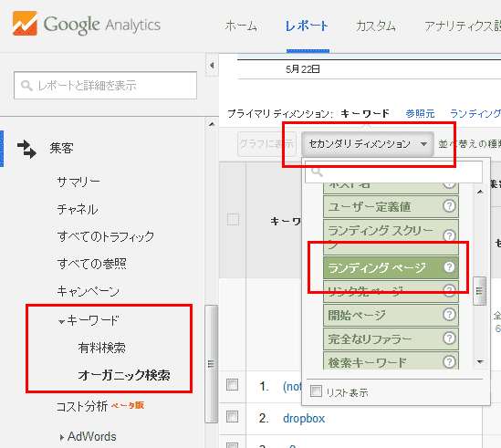Click the グラフに表示 button
The width and height of the screenshot is (501, 448).
pos(266,144)
